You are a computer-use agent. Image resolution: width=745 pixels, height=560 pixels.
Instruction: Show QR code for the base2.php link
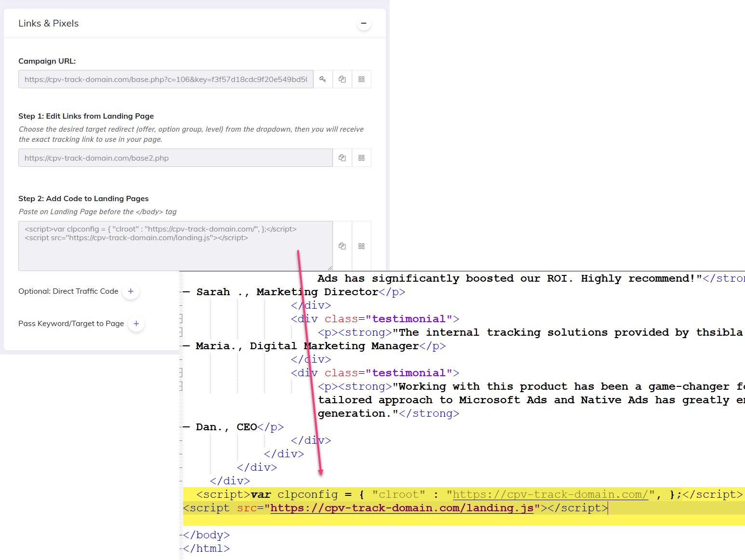point(361,158)
